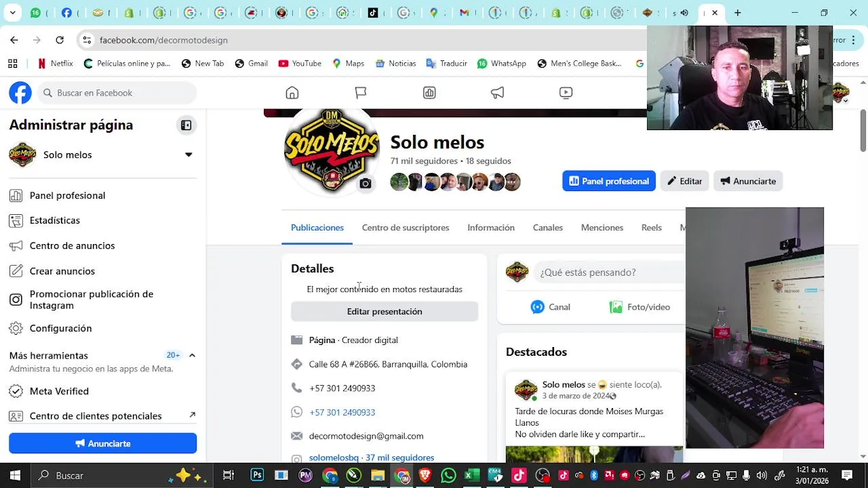868x488 pixels.
Task: Click the page vertical scrollbar thumb
Action: click(863, 130)
